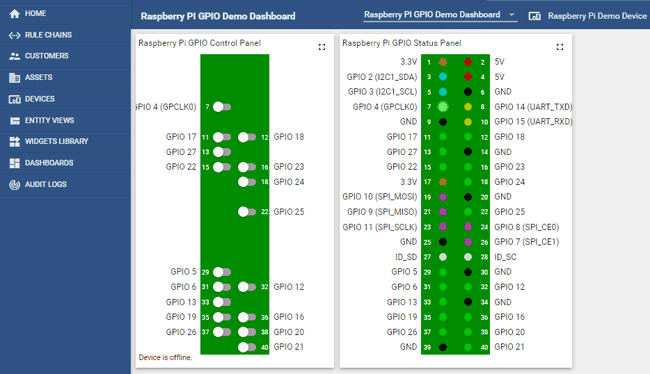
Task: Toggle GPIO 22 pin 15 switch
Action: coord(222,167)
